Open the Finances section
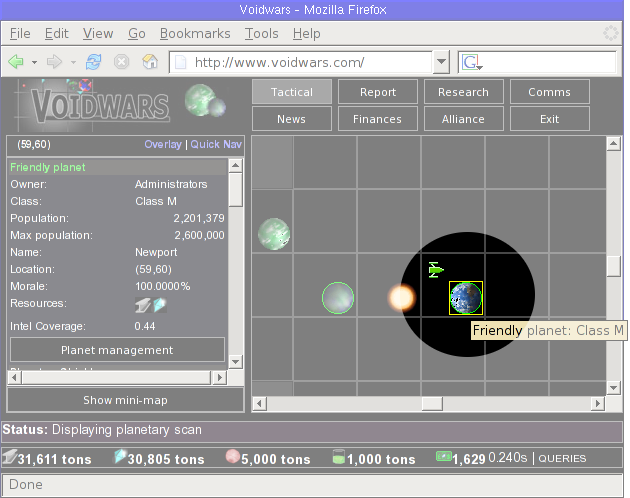The width and height of the screenshot is (630, 498). point(378,119)
